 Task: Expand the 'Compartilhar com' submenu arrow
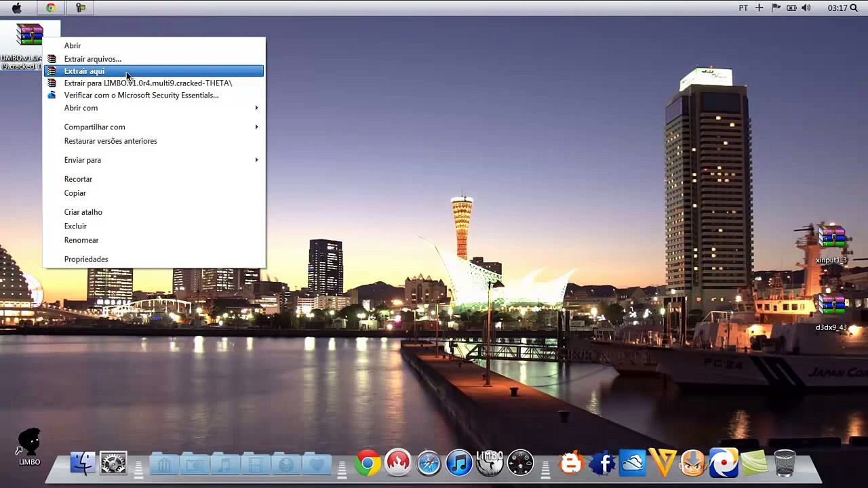tap(256, 127)
